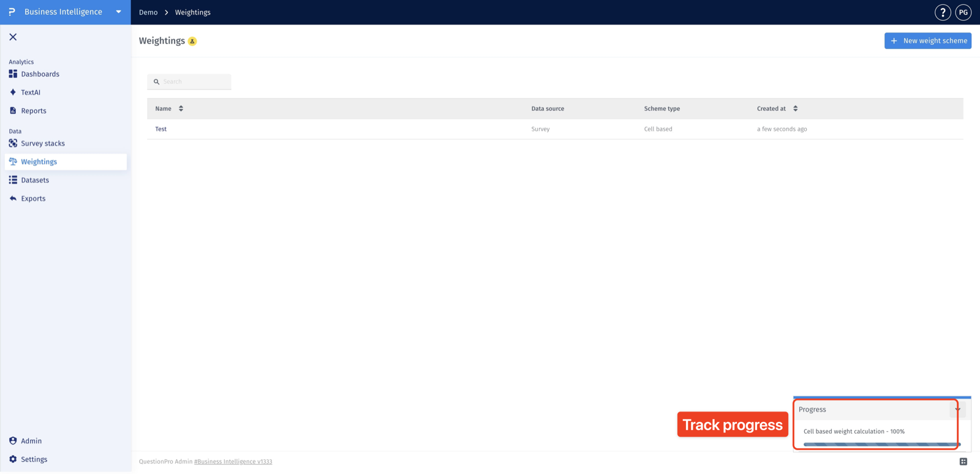Click the Settings gear icon
The width and height of the screenshot is (980, 474).
point(13,459)
